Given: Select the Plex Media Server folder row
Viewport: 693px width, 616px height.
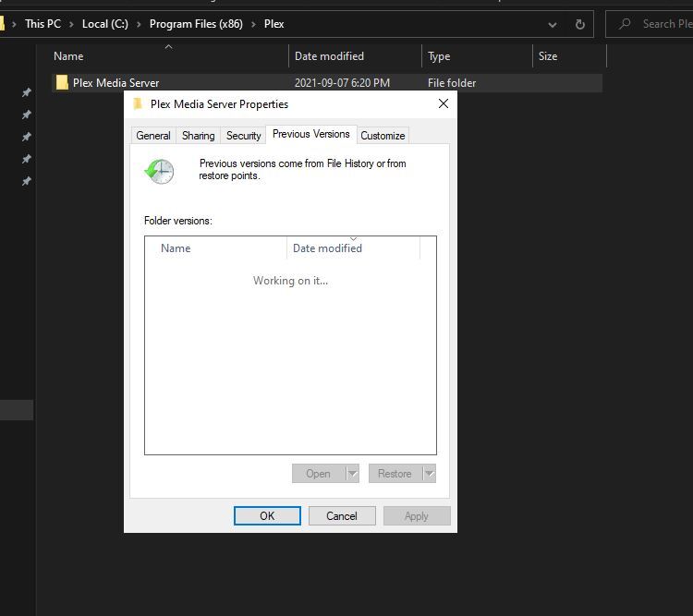Looking at the screenshot, I should coord(326,82).
